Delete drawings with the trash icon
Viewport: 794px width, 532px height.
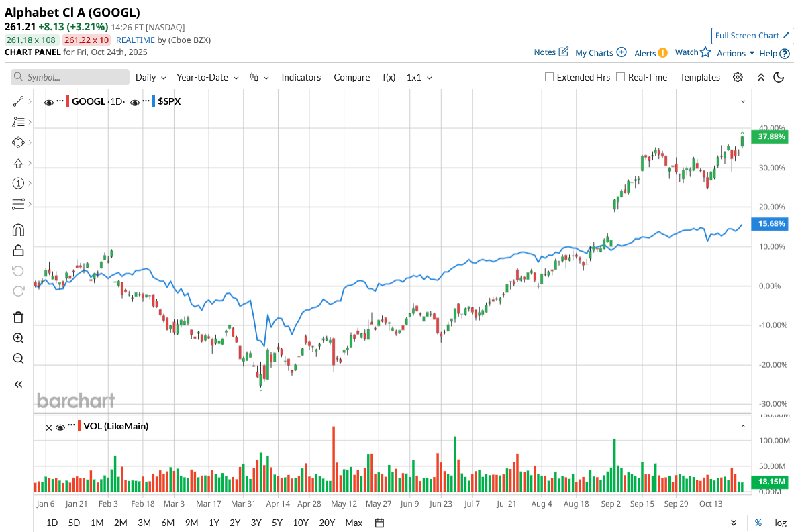coord(18,317)
